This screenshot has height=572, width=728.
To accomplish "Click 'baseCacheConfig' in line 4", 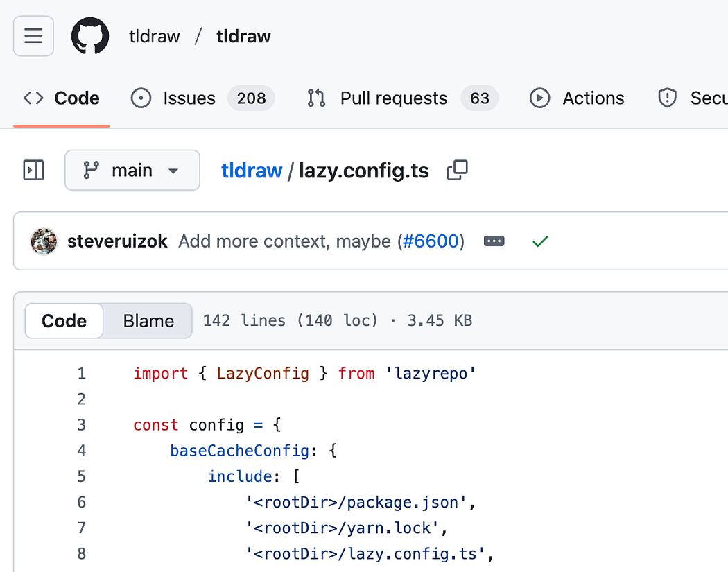I will pyautogui.click(x=240, y=451).
